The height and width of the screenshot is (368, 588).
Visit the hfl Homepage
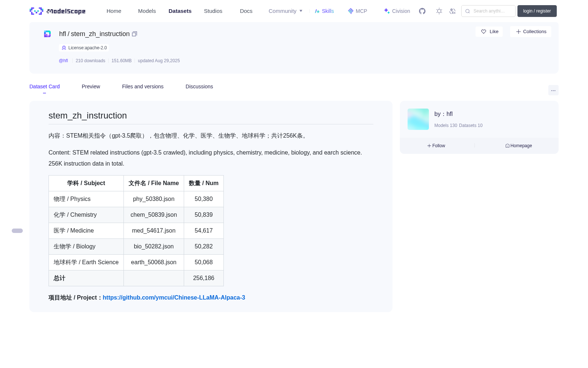coord(519,146)
